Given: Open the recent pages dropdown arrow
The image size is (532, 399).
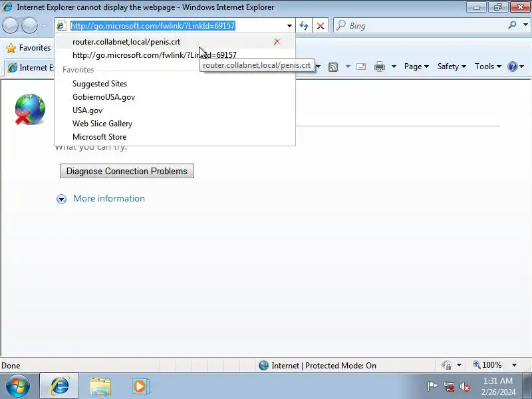Looking at the screenshot, I should tap(44, 25).
